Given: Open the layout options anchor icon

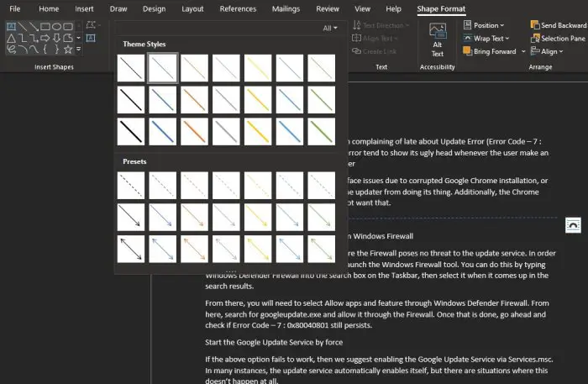Looking at the screenshot, I should (x=573, y=225).
